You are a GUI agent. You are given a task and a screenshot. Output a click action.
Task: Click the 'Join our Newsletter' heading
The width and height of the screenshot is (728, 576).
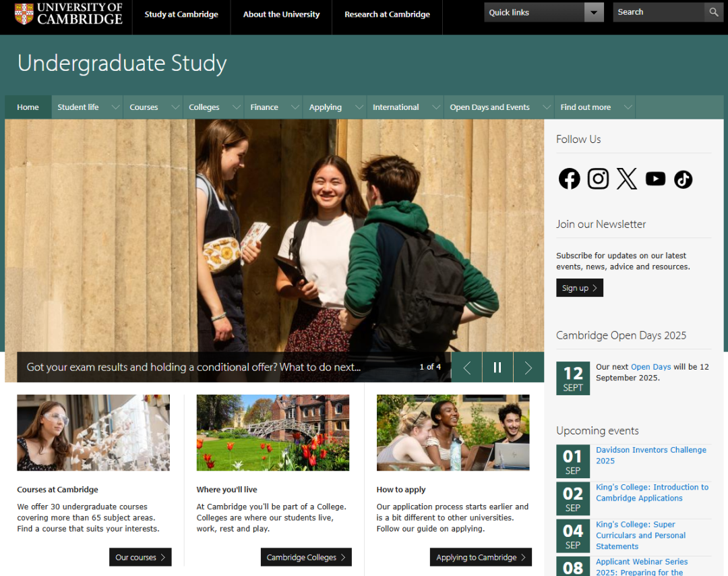[x=601, y=225]
